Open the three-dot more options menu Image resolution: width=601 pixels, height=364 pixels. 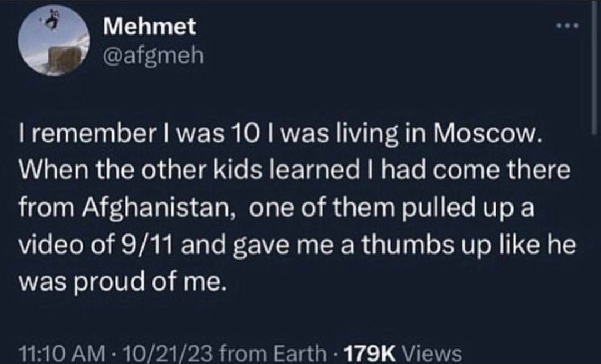[x=569, y=26]
